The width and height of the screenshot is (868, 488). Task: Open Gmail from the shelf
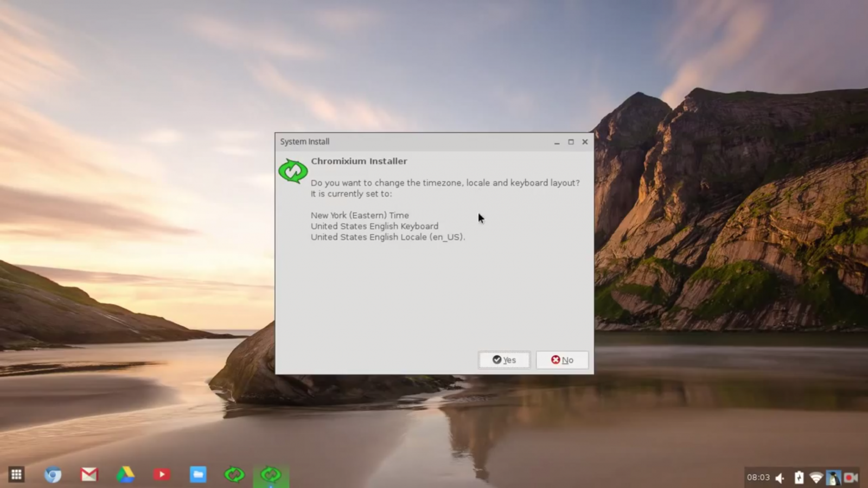coord(89,475)
